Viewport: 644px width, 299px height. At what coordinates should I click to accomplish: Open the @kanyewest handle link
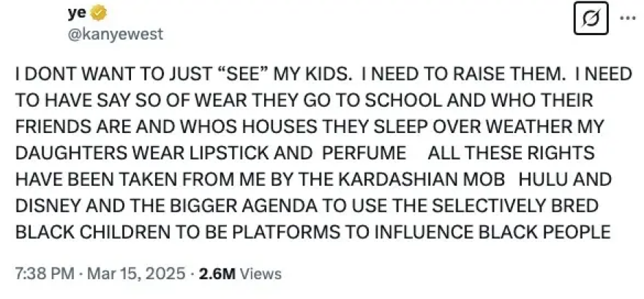click(x=115, y=34)
